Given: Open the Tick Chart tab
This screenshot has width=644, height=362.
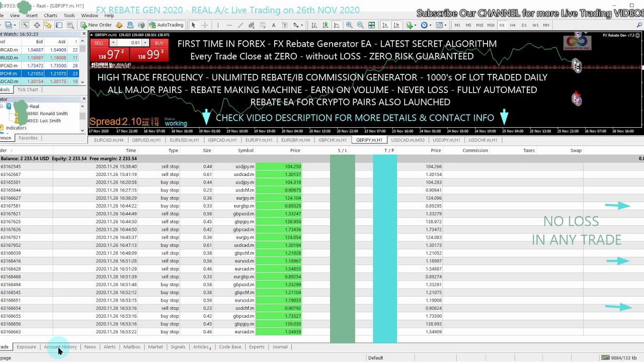Looking at the screenshot, I should [28, 89].
